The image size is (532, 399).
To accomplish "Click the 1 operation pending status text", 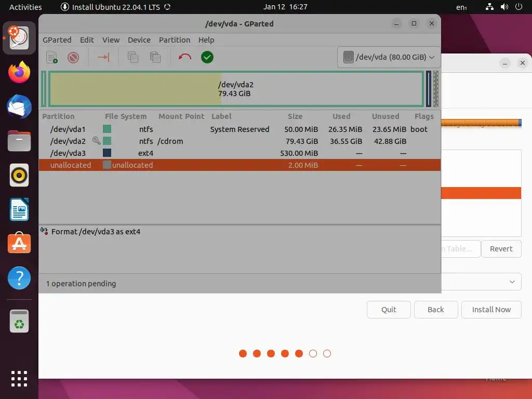I will tap(81, 283).
